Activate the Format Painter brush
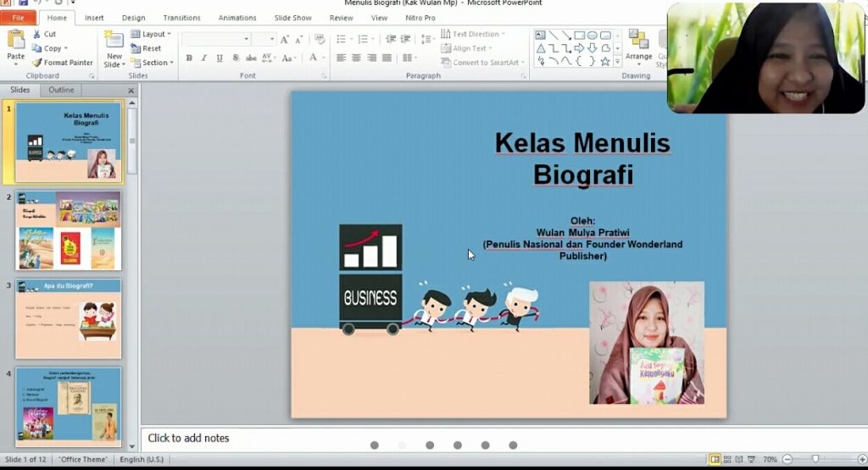Image resolution: width=868 pixels, height=470 pixels. tap(62, 63)
